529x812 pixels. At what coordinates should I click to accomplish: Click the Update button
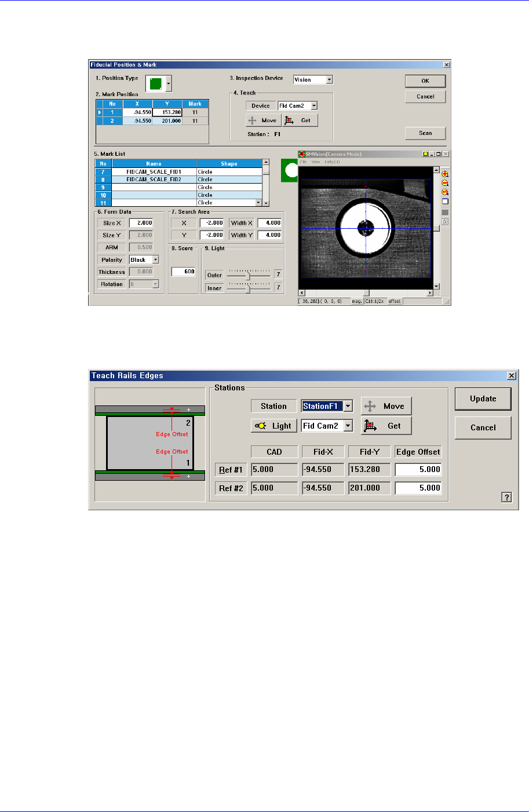click(483, 398)
